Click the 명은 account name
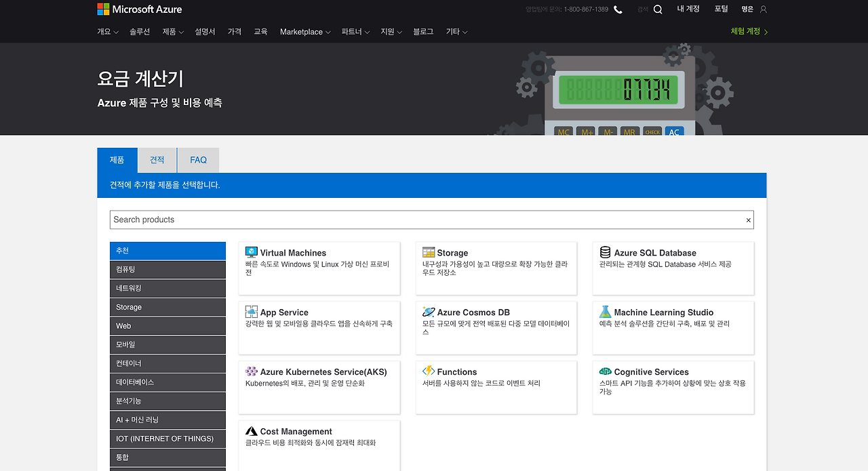The image size is (868, 471). (x=747, y=9)
